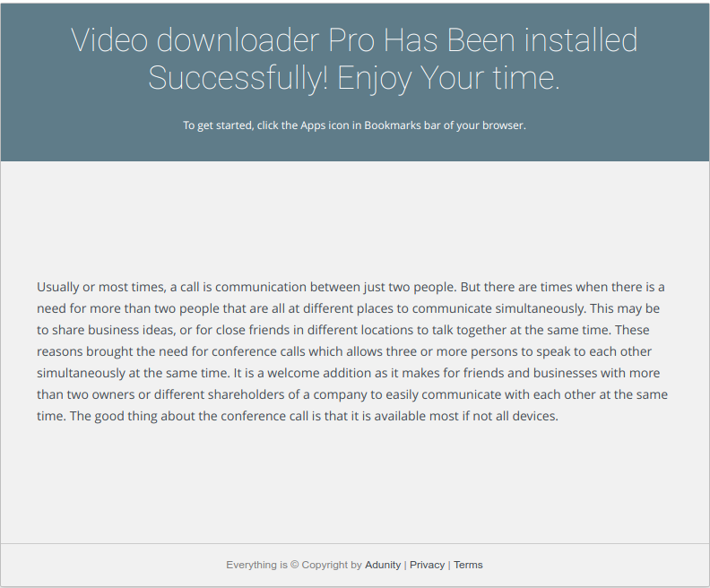710x588 pixels.
Task: Click the word 'Pro' in the heading
Action: click(x=351, y=39)
